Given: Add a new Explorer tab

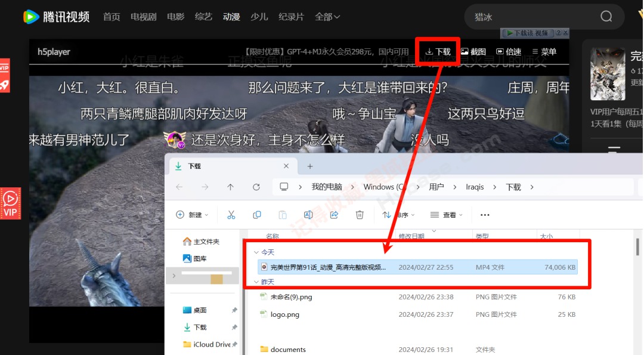Looking at the screenshot, I should 310,166.
